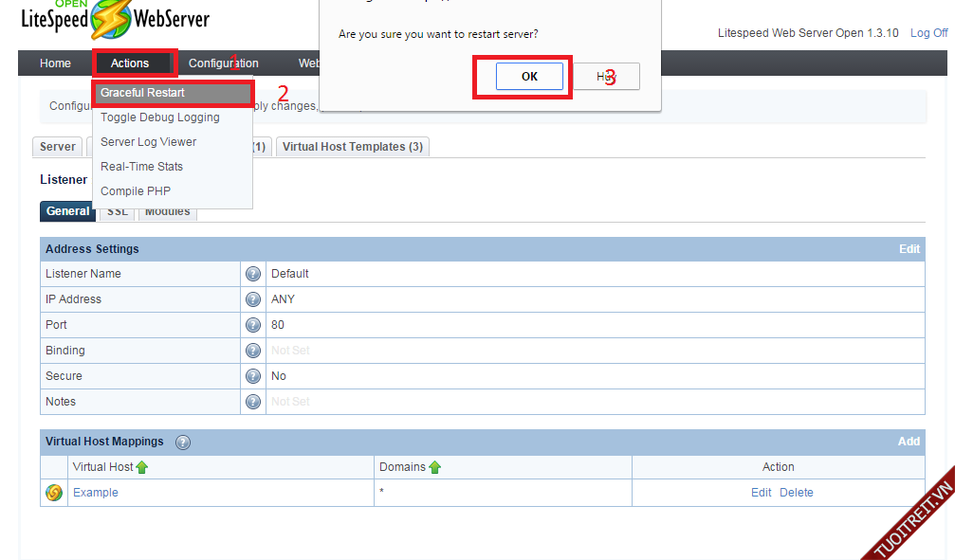Click the help icon beside Listener Name

pos(253,274)
